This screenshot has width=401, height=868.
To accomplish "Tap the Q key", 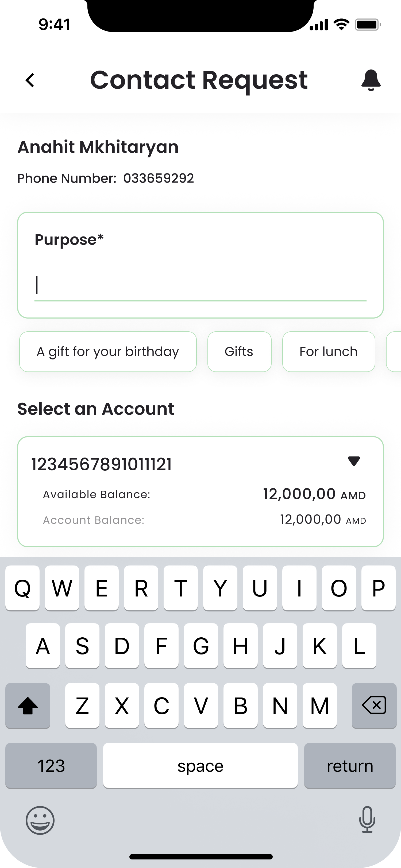I will pyautogui.click(x=22, y=588).
